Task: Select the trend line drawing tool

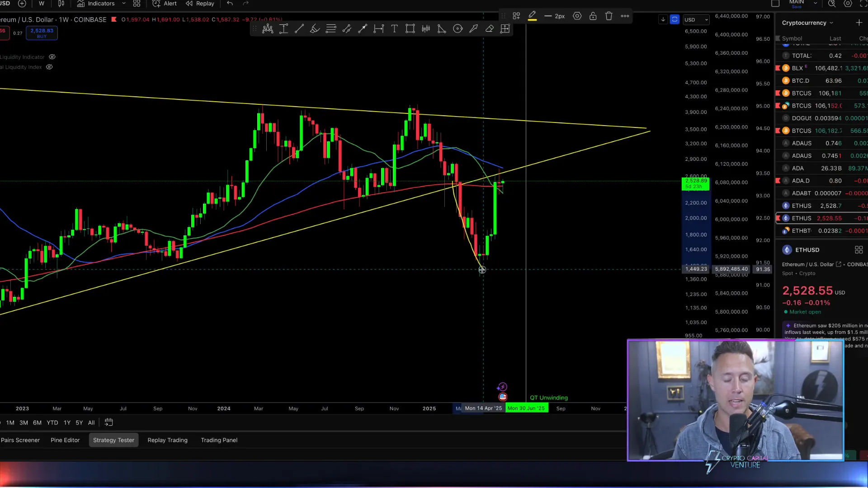Action: coord(299,29)
